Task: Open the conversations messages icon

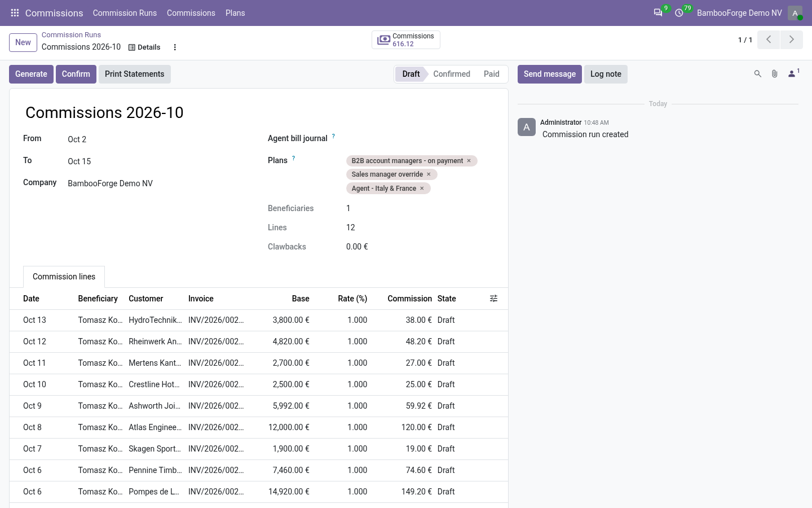Action: point(658,13)
